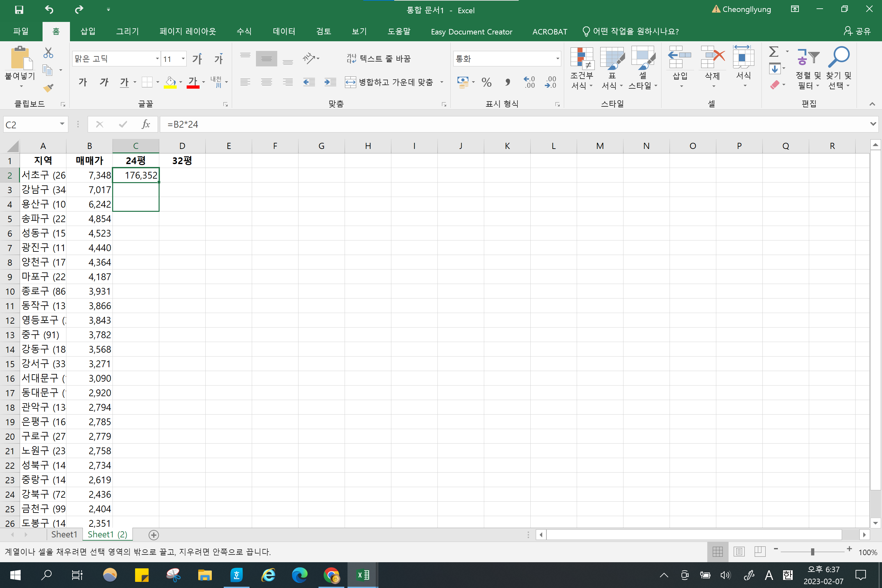Click the format painter brush icon
The image size is (882, 588).
[x=48, y=88]
